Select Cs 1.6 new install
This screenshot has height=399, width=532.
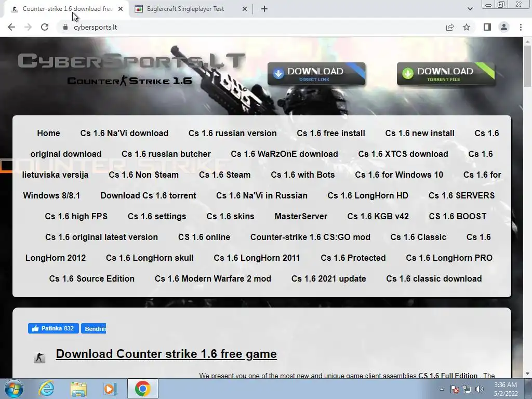[420, 134]
